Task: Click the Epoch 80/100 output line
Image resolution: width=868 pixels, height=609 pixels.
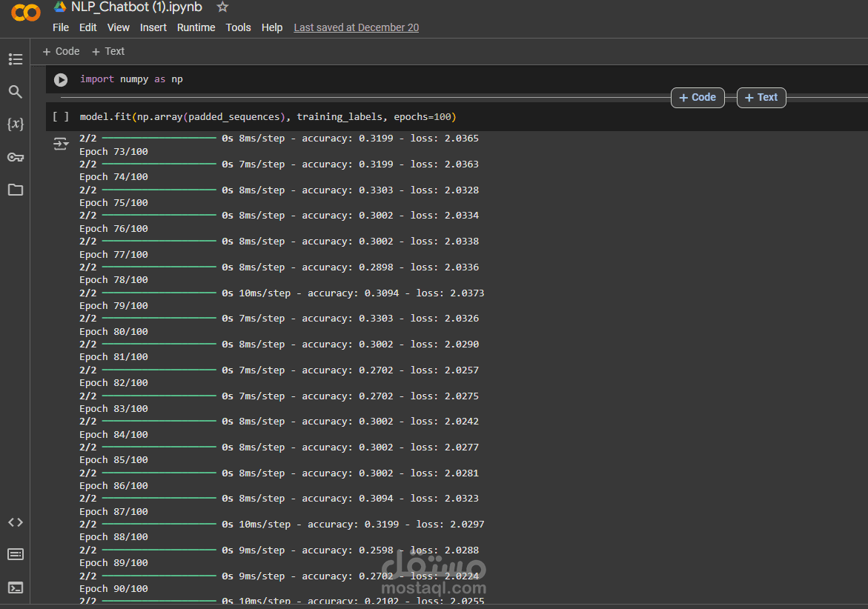Action: 113,331
